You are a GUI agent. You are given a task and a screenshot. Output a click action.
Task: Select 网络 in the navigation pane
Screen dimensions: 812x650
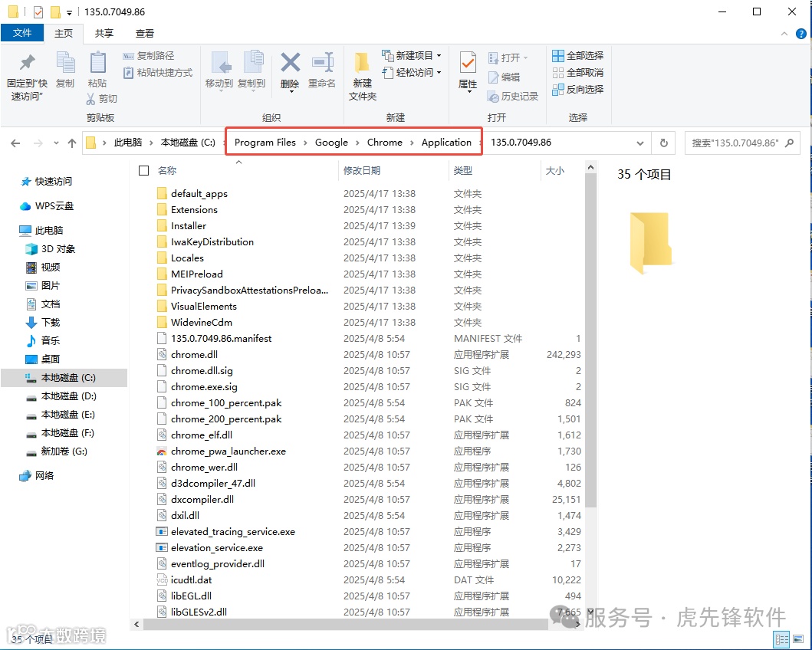[x=37, y=475]
